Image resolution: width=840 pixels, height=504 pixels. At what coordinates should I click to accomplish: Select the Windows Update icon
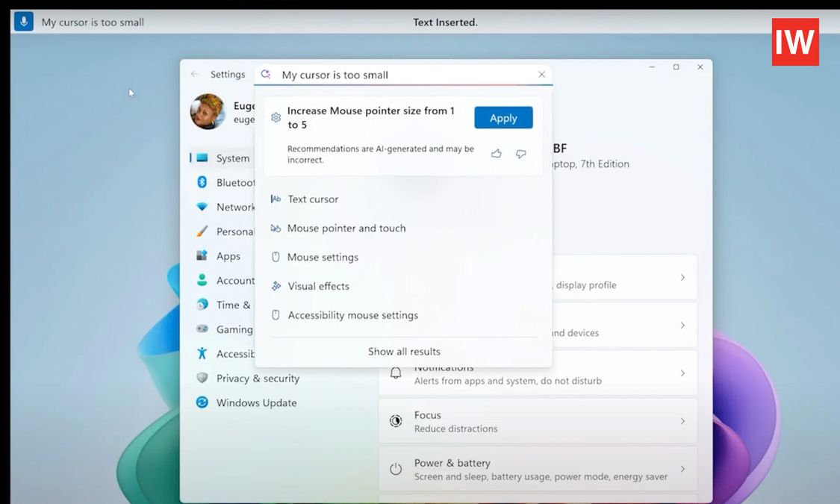(203, 402)
